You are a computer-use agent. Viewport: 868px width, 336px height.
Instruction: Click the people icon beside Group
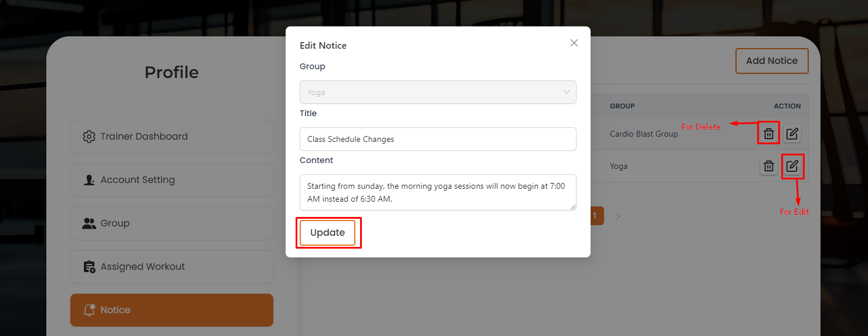(x=89, y=223)
